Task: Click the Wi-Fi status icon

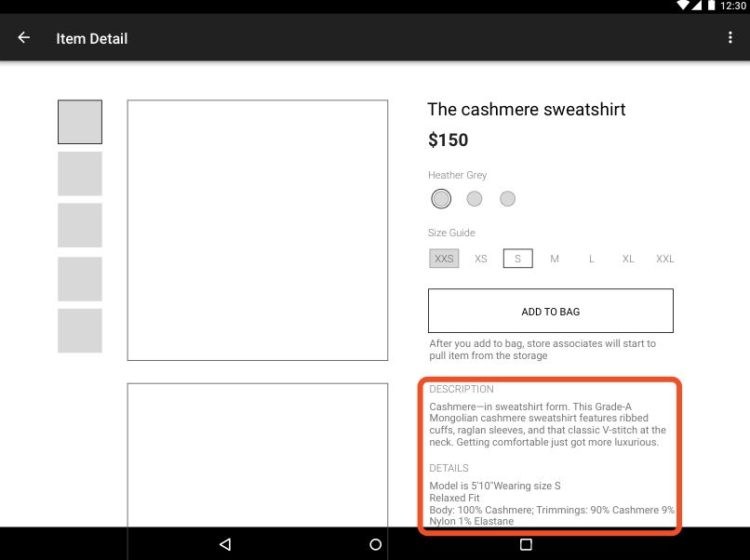Action: [x=683, y=6]
